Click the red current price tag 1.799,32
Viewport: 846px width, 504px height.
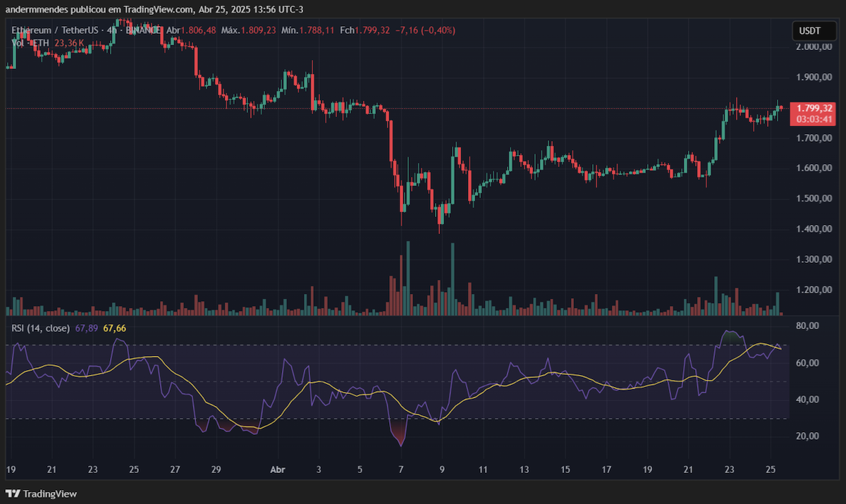(x=814, y=109)
